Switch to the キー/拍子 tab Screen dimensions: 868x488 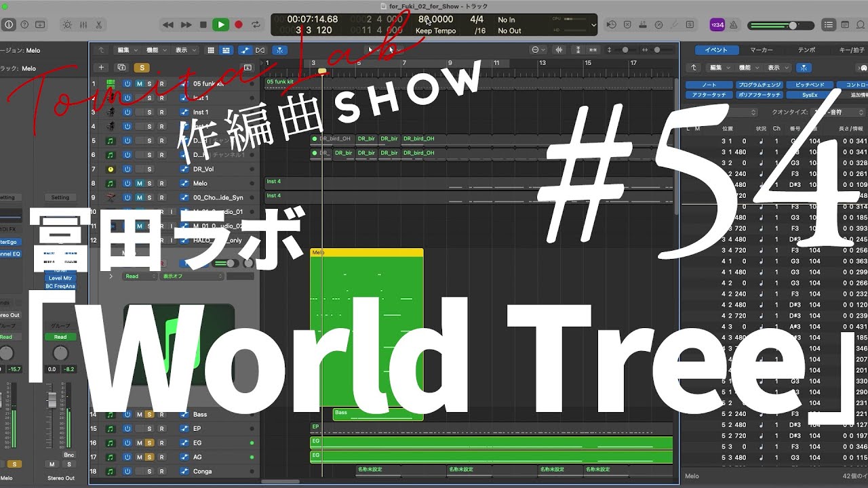click(x=848, y=50)
